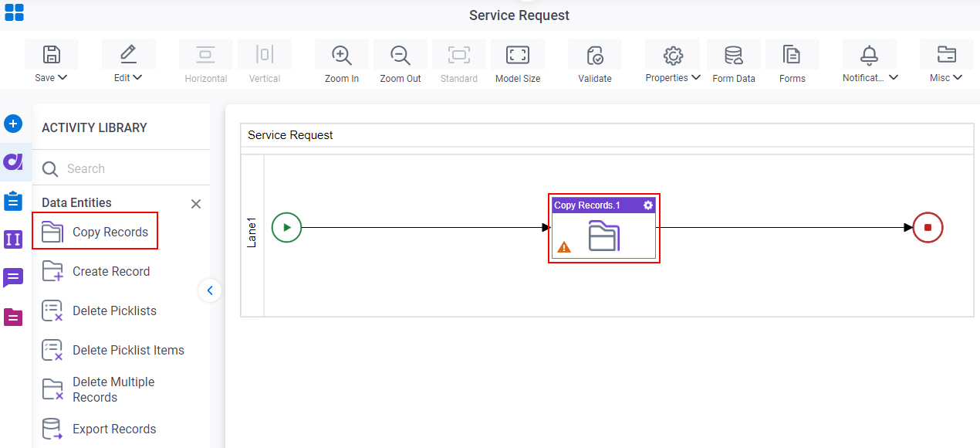Screen dimensions: 980x448
Task: Click the Model Size icon
Action: point(518,54)
